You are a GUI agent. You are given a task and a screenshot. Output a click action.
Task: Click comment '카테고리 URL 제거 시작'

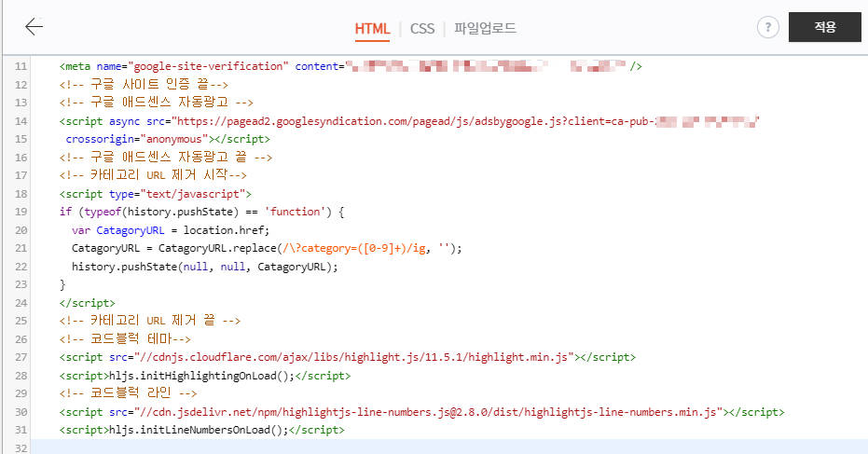pos(153,175)
